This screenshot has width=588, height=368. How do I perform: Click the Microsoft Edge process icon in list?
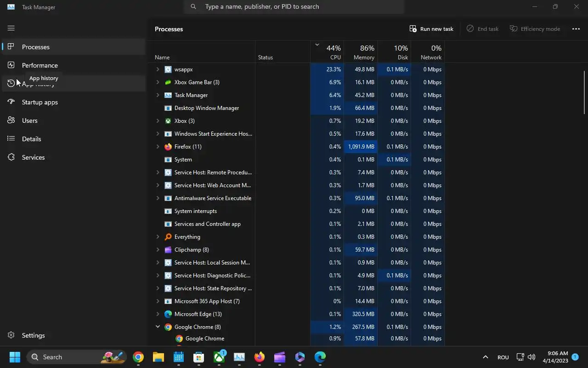pos(168,314)
